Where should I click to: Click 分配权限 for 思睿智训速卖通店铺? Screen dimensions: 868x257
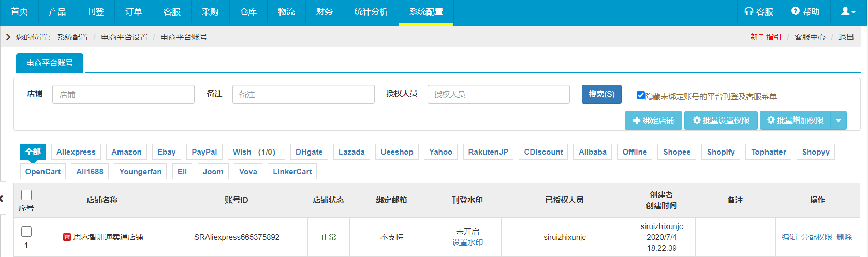[x=817, y=237]
